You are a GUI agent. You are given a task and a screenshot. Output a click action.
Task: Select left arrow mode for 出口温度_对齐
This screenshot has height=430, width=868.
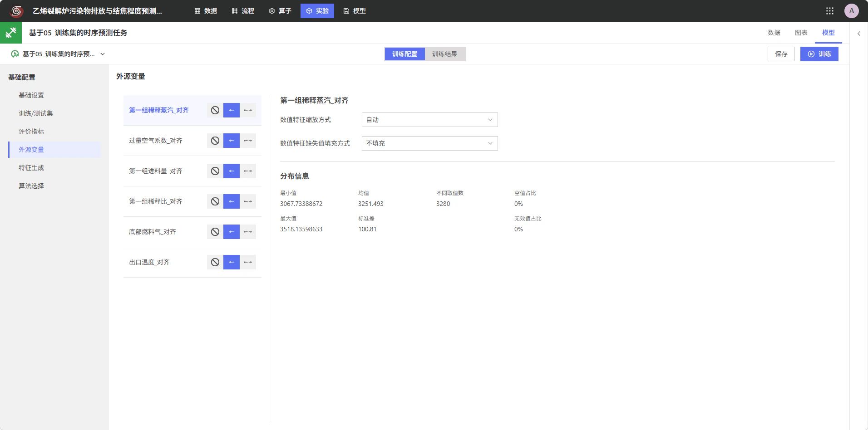coord(232,262)
